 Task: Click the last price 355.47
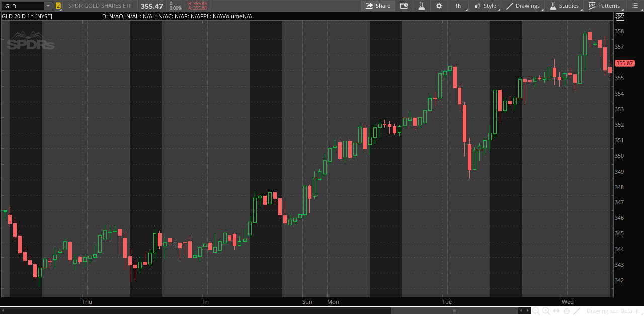(152, 6)
